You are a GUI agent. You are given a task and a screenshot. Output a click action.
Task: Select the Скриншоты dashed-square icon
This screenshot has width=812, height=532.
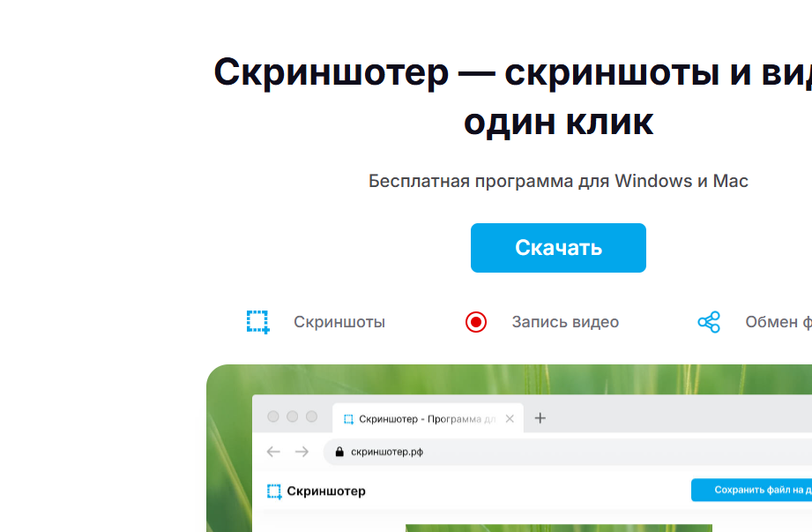pyautogui.click(x=258, y=322)
